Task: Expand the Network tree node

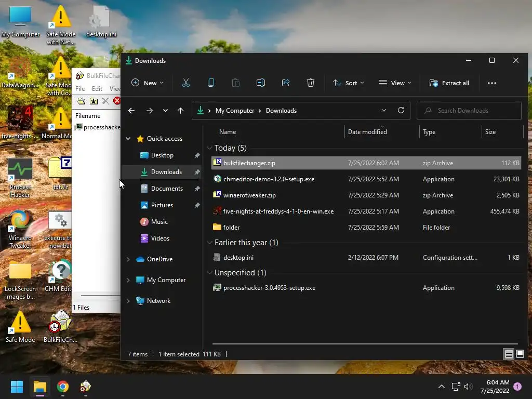Action: click(128, 301)
